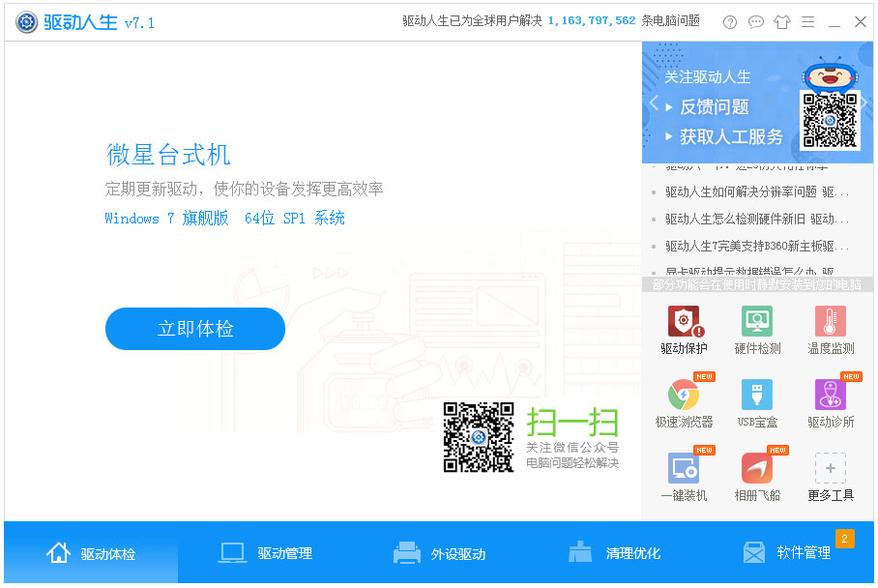Launch 一键装机 tool
The image size is (878, 588).
coord(684,477)
